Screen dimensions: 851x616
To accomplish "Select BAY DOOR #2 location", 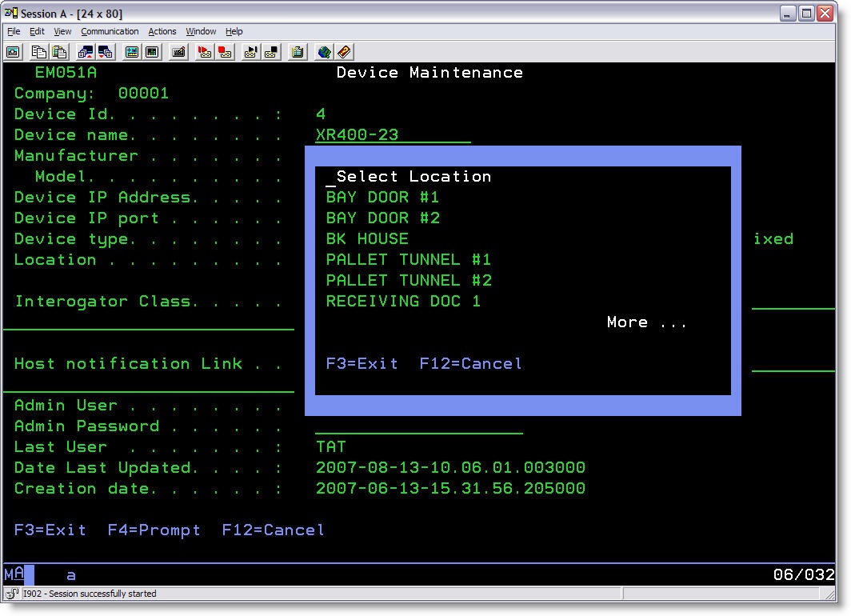I will click(x=382, y=218).
